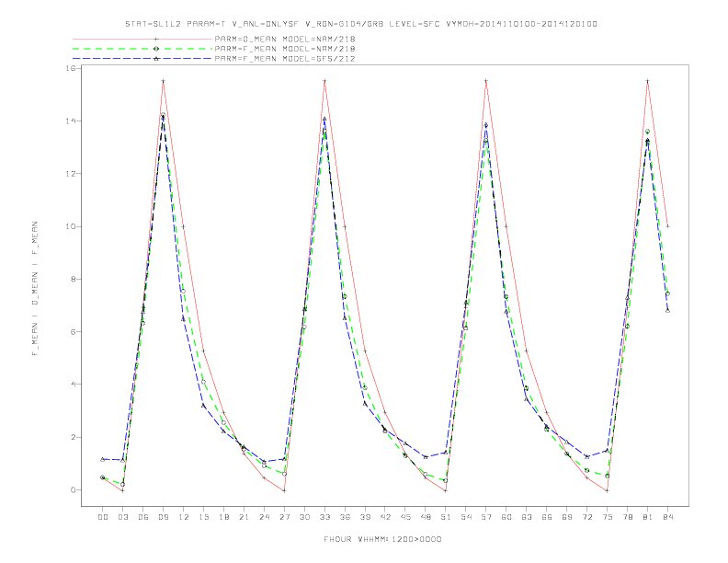Click the y-axis tick label 4
The width and height of the screenshot is (728, 563).
click(74, 385)
